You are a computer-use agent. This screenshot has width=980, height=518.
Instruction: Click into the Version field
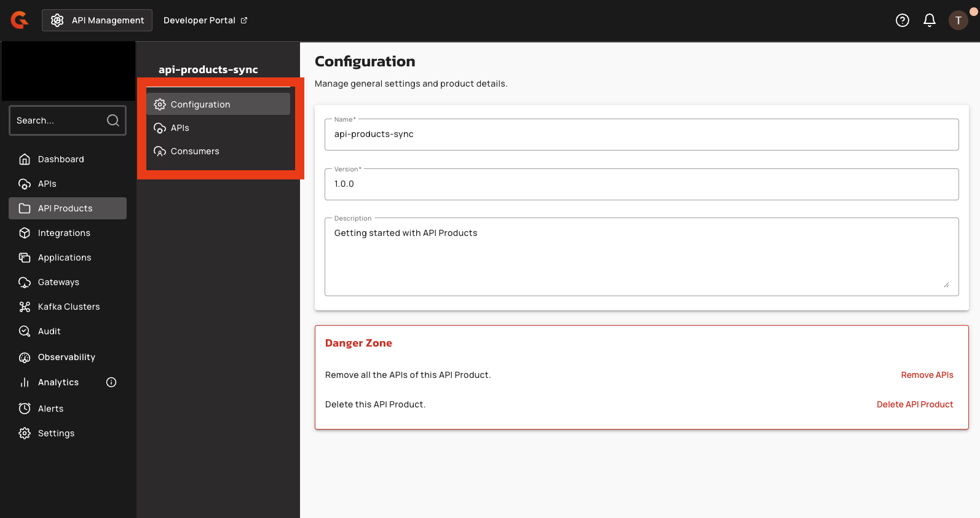click(641, 184)
